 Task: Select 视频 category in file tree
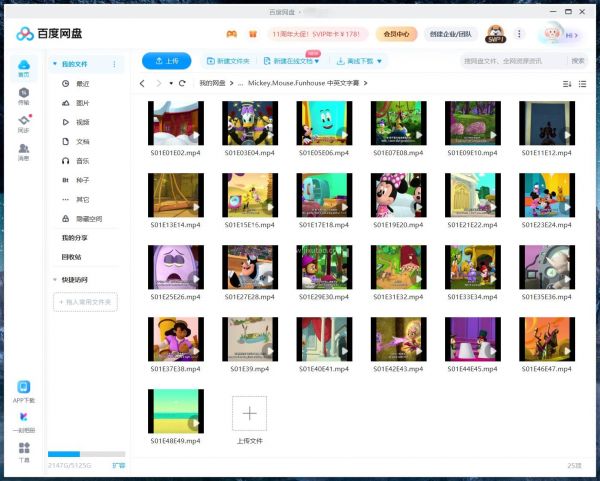(82, 122)
